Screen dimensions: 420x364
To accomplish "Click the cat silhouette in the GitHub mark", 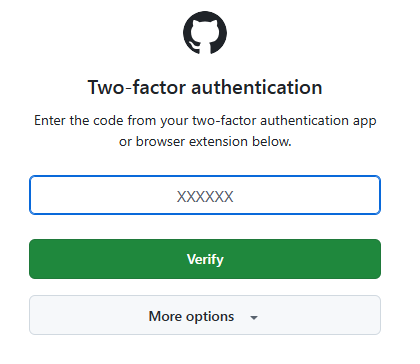I will (205, 35).
